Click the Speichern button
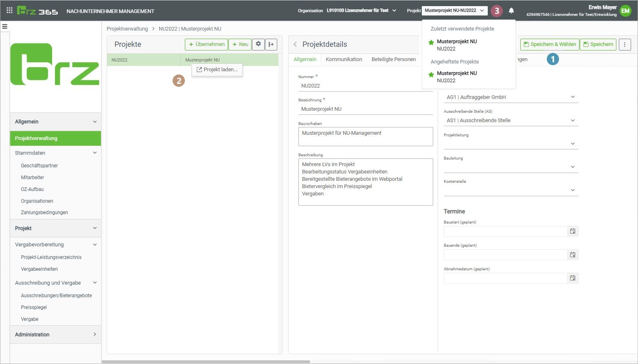 [598, 44]
